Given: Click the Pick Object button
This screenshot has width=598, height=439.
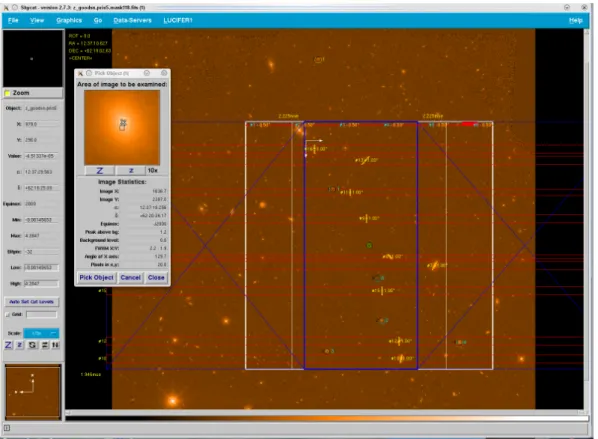Looking at the screenshot, I should point(96,278).
